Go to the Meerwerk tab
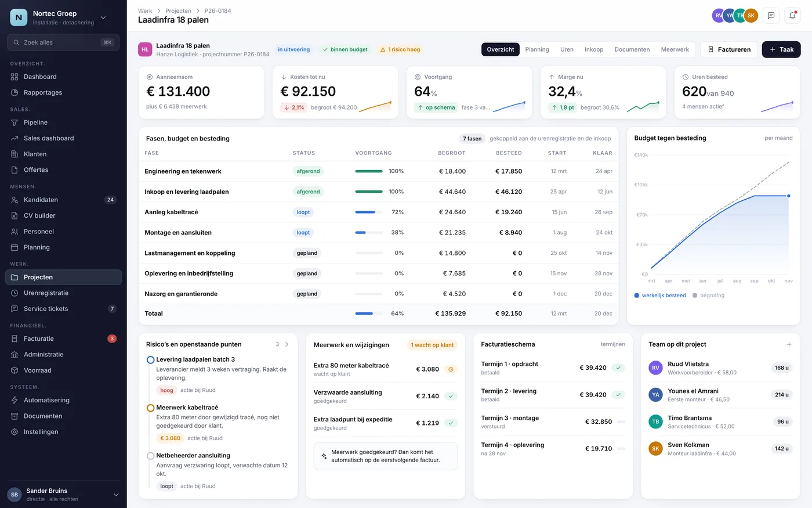 coord(675,49)
